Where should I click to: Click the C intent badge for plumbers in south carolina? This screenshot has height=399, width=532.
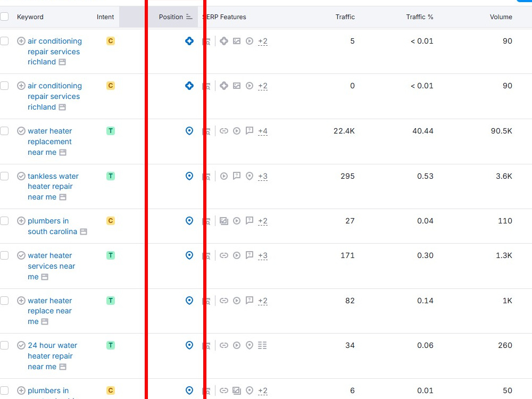[111, 221]
